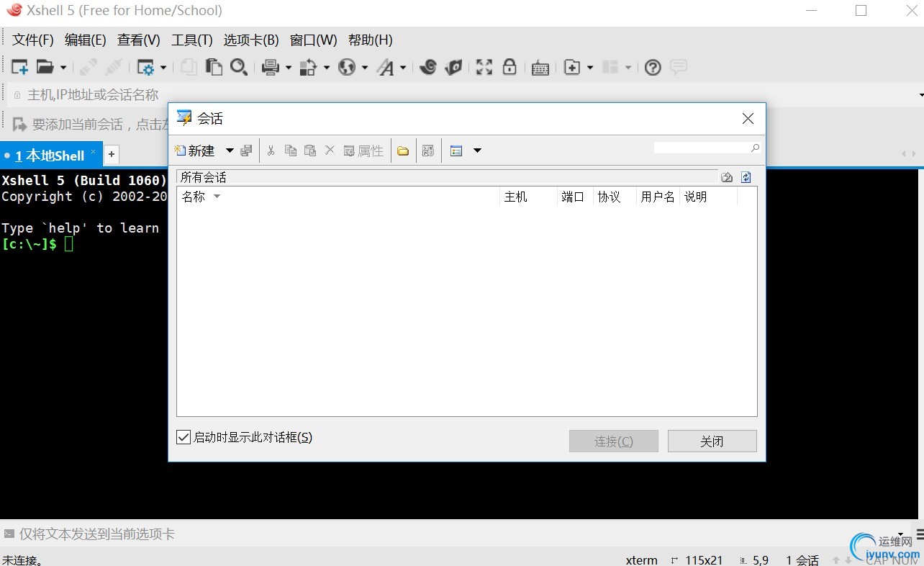
Task: Click the compose bar text input
Action: (453, 534)
